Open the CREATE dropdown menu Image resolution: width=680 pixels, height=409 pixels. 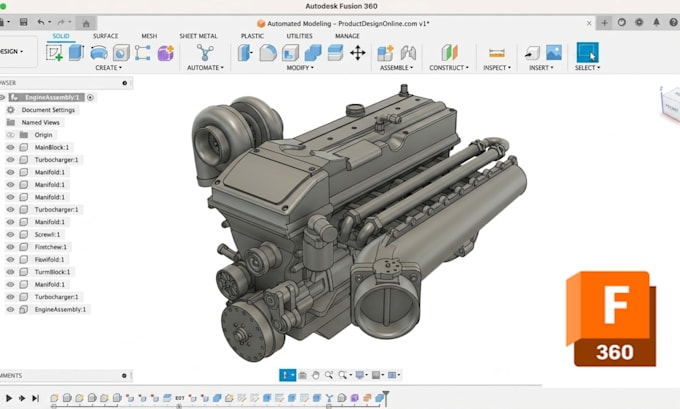(108, 68)
